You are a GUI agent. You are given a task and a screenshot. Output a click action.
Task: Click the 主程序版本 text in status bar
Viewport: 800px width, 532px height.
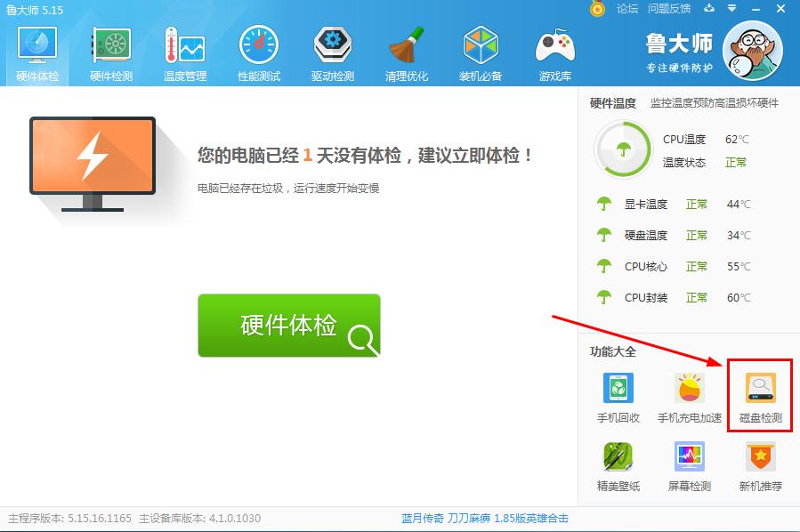click(x=69, y=519)
